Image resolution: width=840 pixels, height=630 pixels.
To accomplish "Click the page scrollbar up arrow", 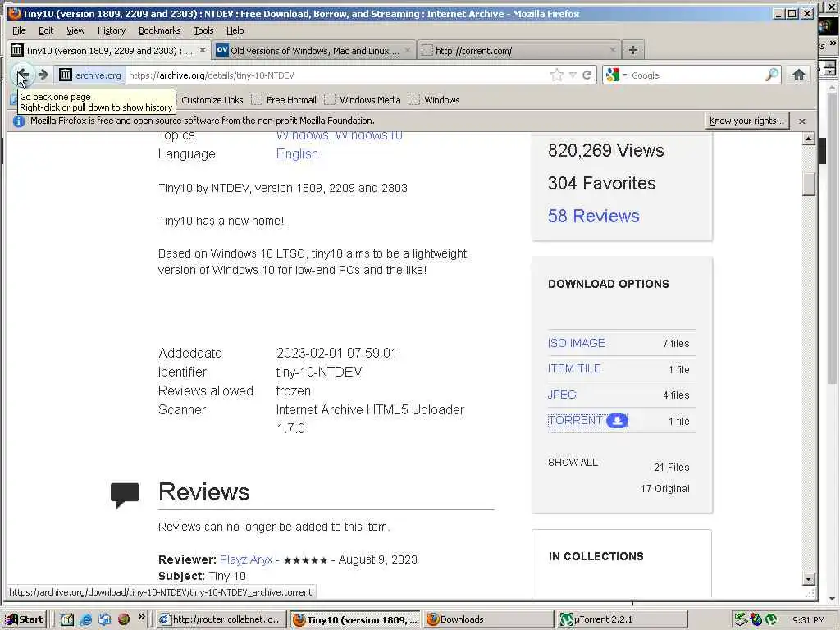I will tap(809, 139).
